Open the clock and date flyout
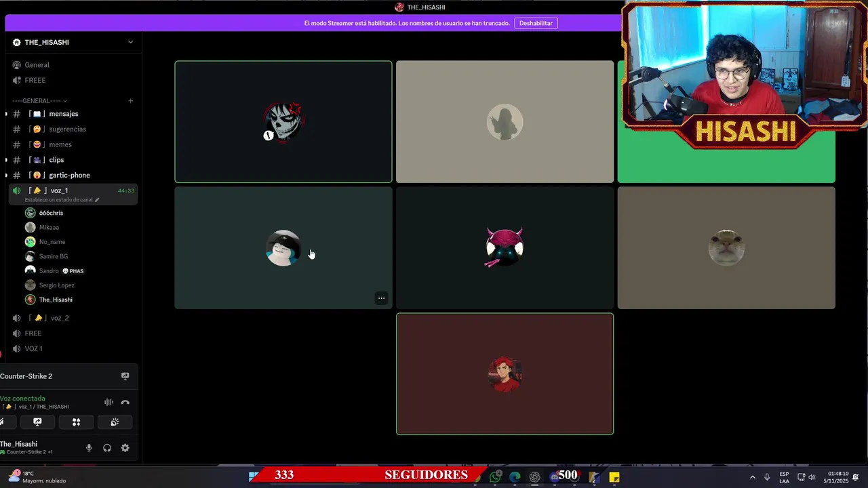This screenshot has height=488, width=868. point(837,477)
